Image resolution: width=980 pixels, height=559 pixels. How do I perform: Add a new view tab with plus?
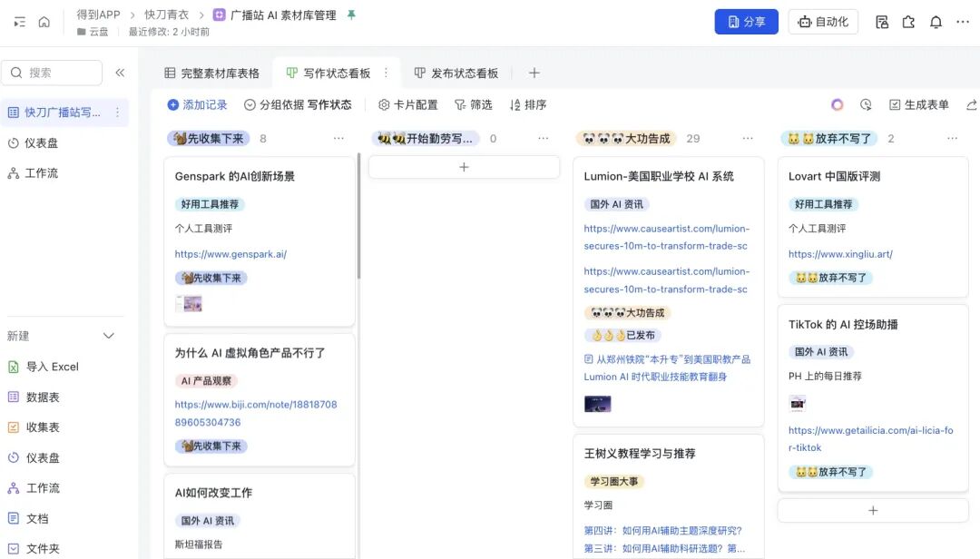[534, 74]
